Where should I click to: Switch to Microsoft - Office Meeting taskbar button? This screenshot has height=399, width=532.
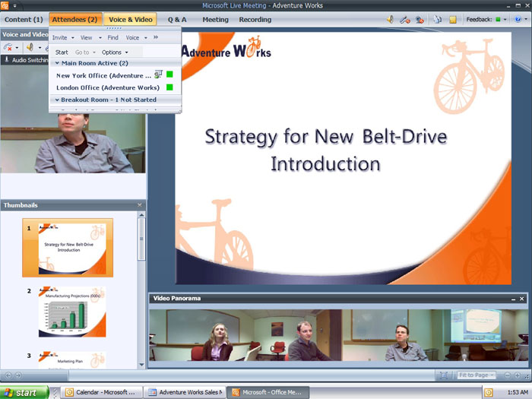pos(268,392)
